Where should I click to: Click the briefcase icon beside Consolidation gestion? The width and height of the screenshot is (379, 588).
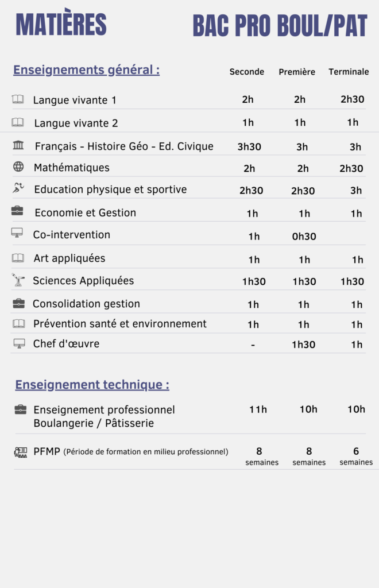point(19,303)
